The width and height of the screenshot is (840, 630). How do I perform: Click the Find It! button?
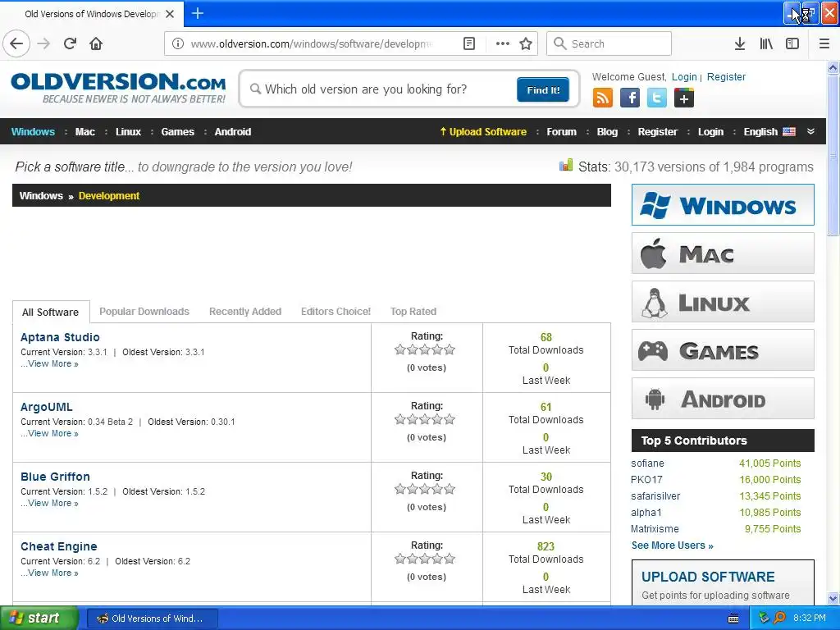(543, 89)
